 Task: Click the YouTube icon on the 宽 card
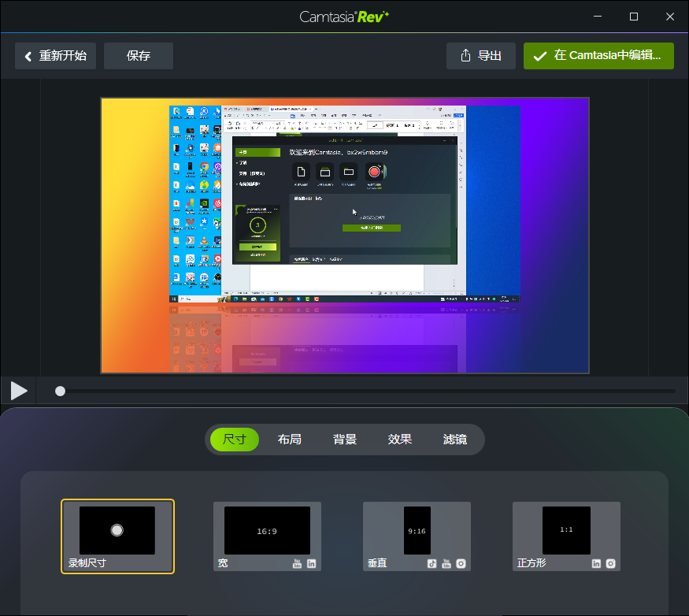(x=297, y=564)
